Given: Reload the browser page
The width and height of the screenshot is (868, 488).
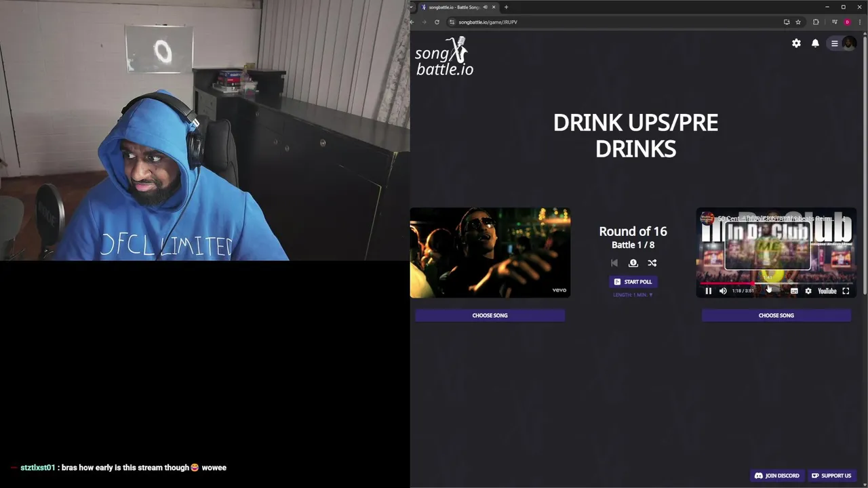Looking at the screenshot, I should tap(437, 22).
